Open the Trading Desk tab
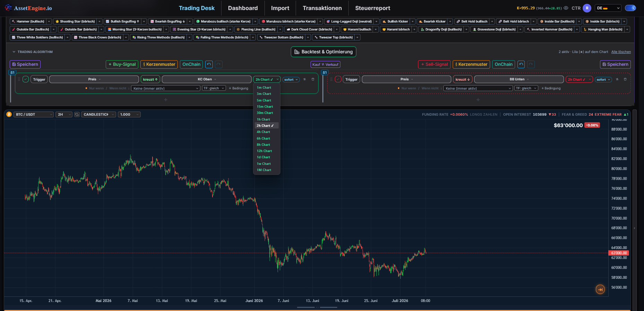 (197, 8)
